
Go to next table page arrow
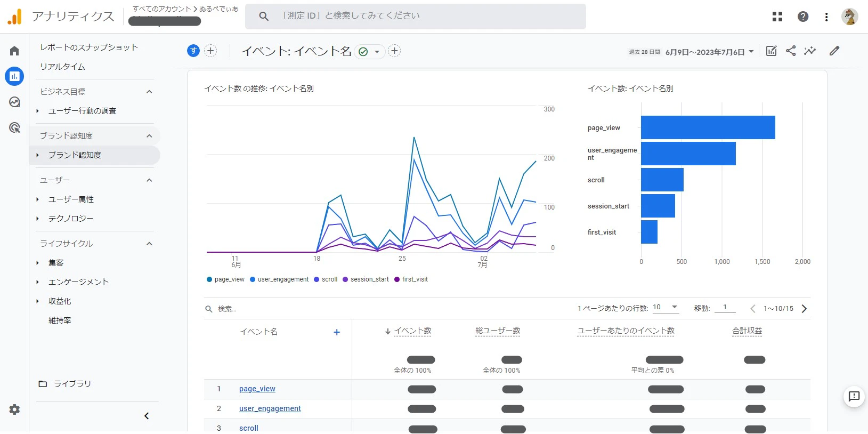(804, 309)
